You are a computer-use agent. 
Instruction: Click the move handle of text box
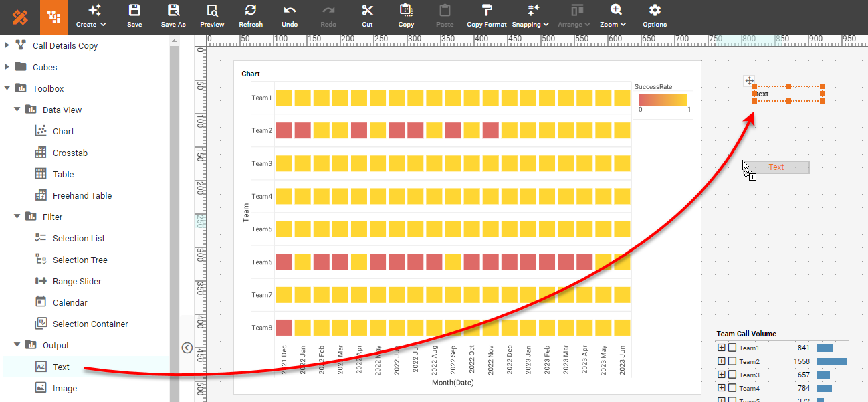(749, 80)
